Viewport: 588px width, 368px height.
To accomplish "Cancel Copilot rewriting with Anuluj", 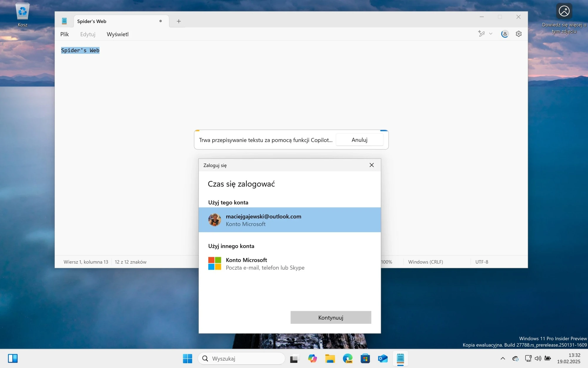I will 359,140.
